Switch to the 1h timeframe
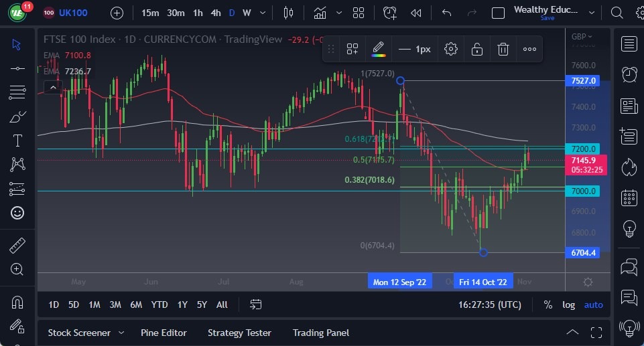 198,13
